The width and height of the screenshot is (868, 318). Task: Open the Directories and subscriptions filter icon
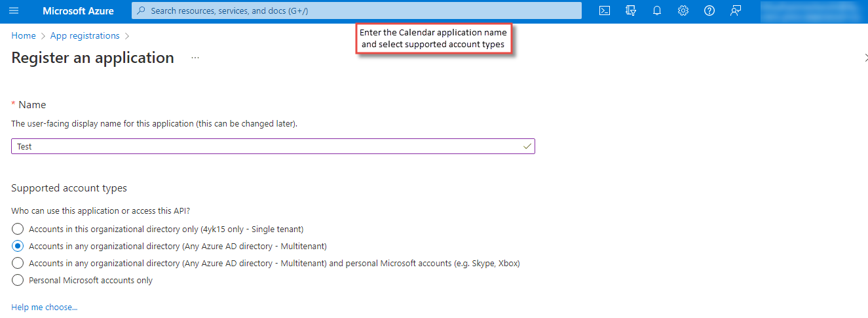coord(631,10)
